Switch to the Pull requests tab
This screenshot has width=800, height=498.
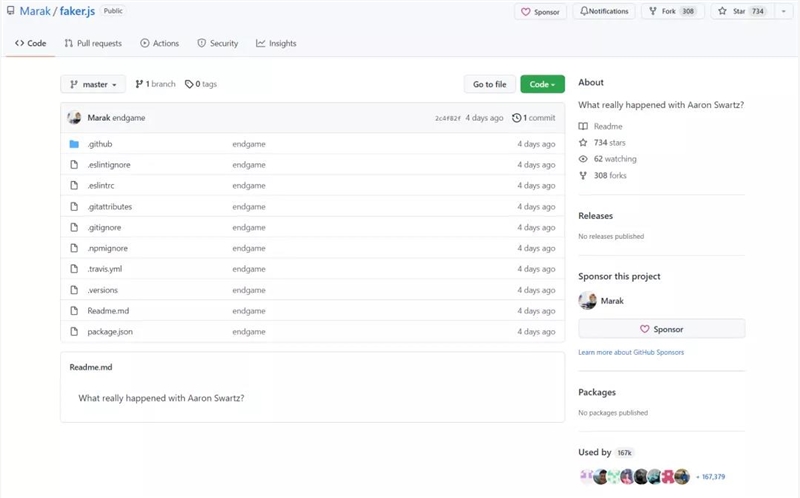pyautogui.click(x=93, y=43)
